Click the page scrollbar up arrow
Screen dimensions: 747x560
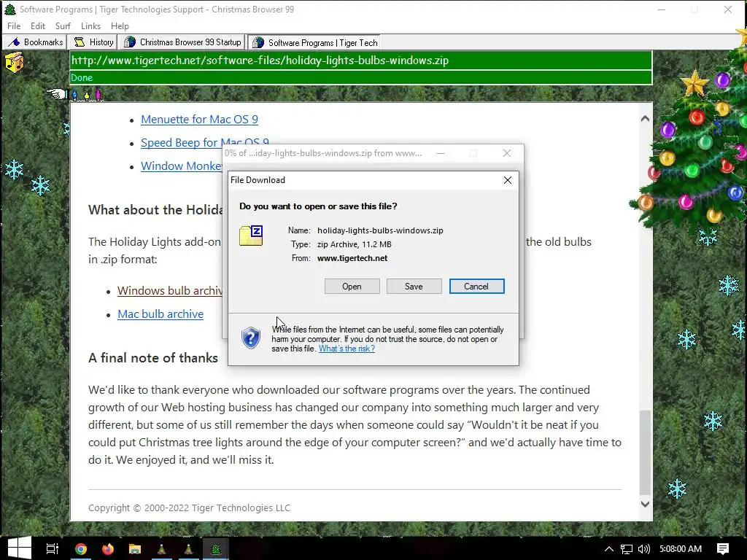click(x=645, y=119)
